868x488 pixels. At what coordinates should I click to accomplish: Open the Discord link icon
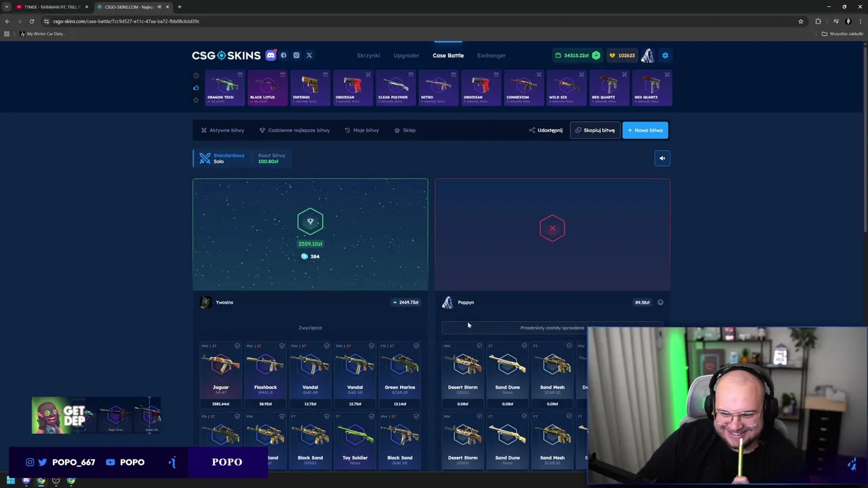[271, 56]
